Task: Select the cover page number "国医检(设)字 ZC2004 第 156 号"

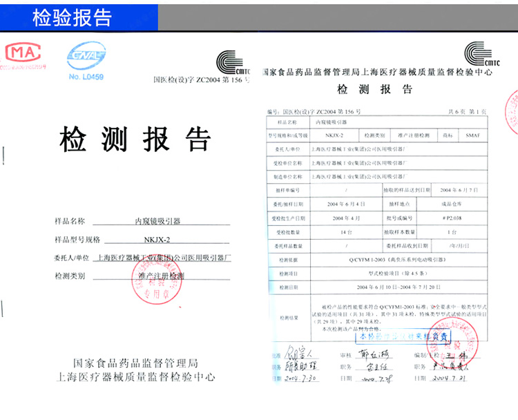Action: point(201,79)
